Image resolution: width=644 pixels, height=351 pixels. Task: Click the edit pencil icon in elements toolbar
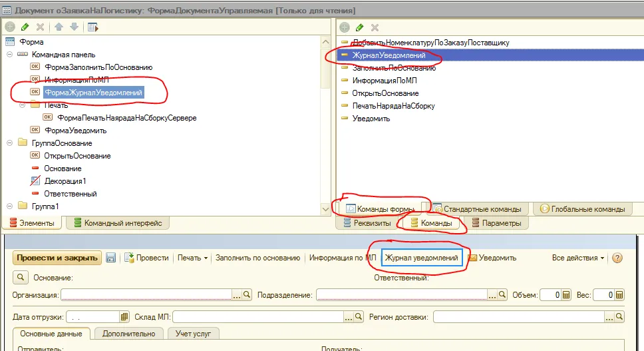coord(25,27)
